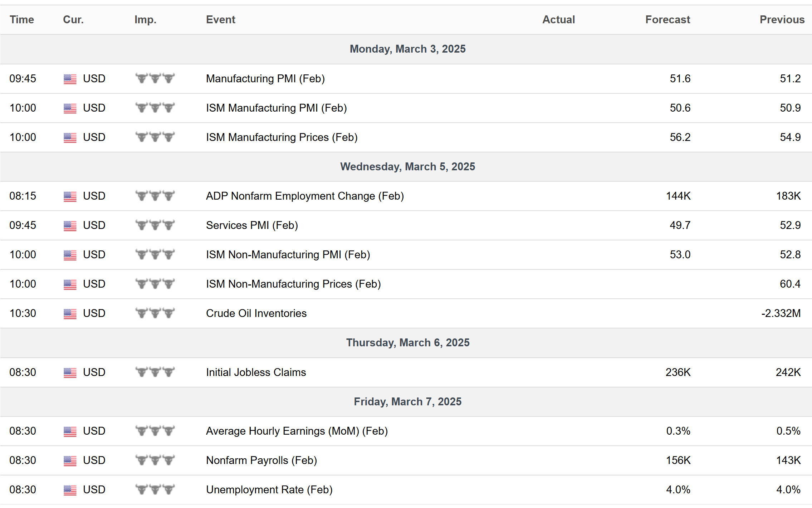
Task: Click forecast value 144K for ADP Nonfarm
Action: tap(678, 196)
